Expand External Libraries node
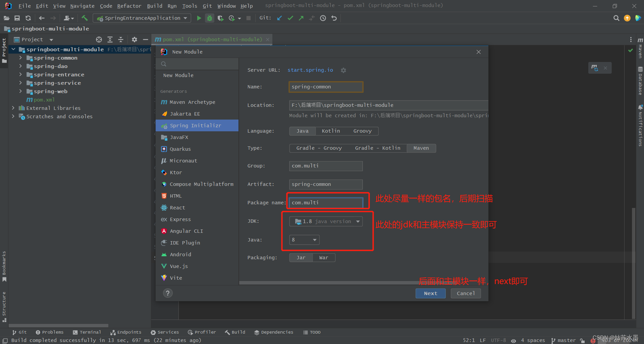The image size is (644, 344). [x=13, y=108]
